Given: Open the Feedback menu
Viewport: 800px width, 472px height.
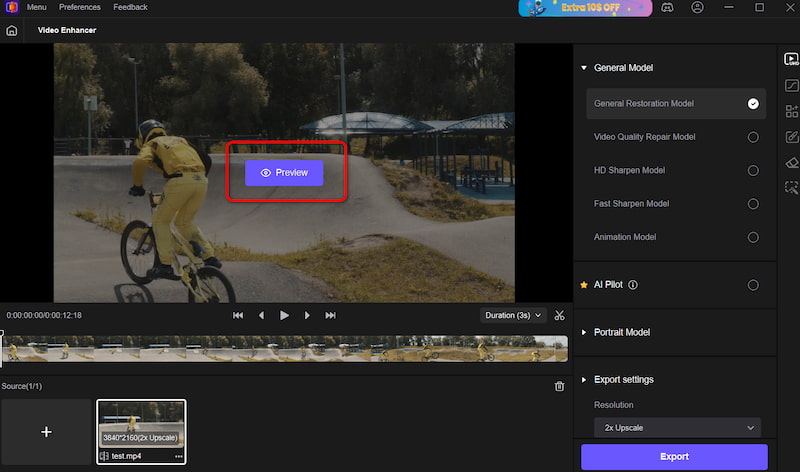Looking at the screenshot, I should (130, 7).
